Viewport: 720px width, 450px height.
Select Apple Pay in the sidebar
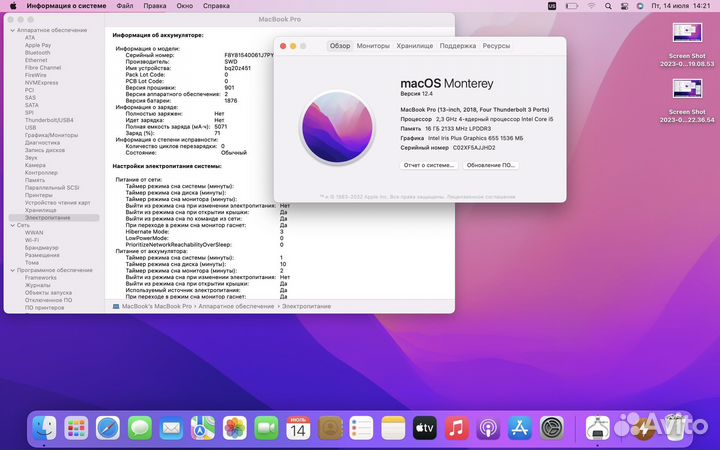tap(38, 45)
